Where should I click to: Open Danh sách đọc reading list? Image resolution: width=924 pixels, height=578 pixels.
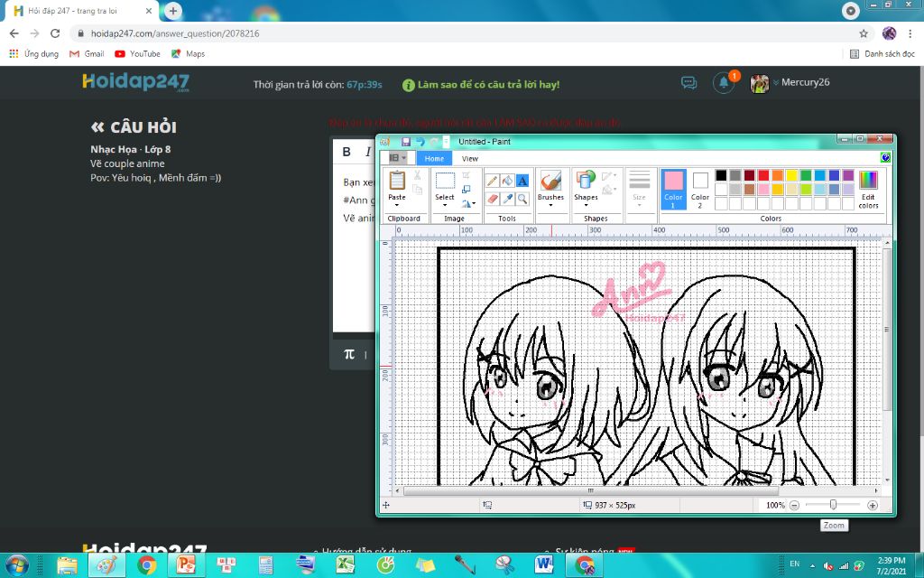pyautogui.click(x=882, y=53)
